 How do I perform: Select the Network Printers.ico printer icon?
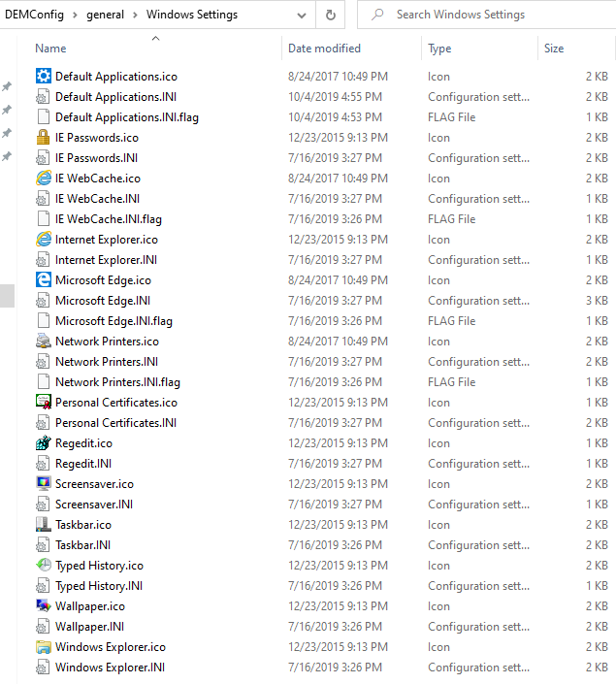43,342
